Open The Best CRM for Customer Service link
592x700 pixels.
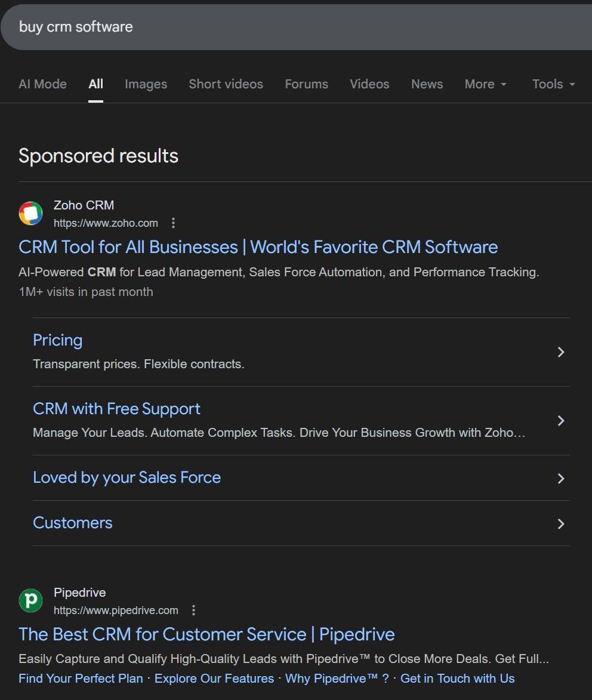pyautogui.click(x=206, y=634)
